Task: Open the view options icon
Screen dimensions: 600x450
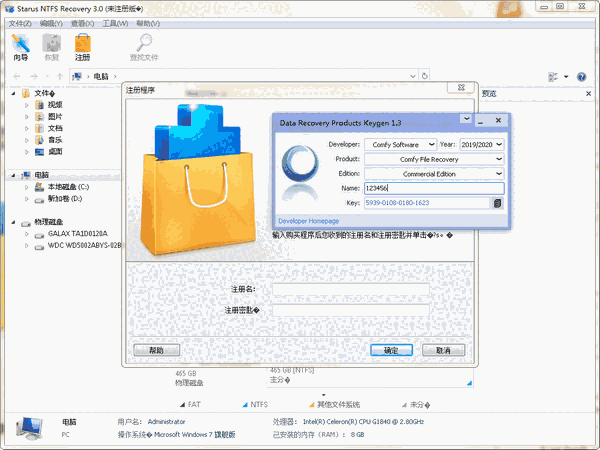Action: point(553,77)
